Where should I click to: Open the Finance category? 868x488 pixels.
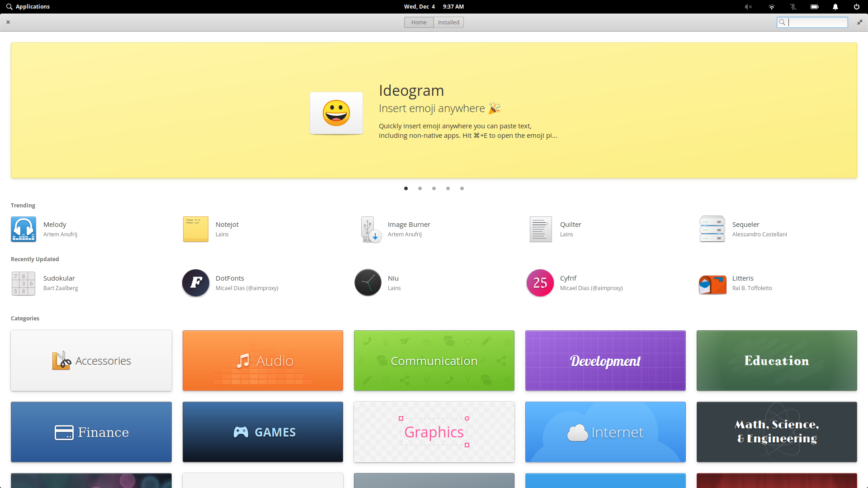(x=91, y=432)
